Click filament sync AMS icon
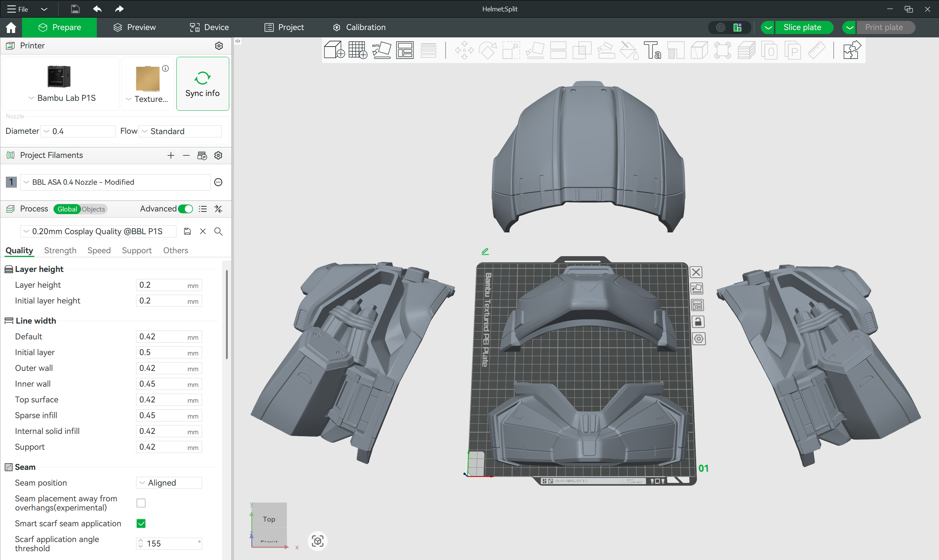939x560 pixels. pos(202,155)
